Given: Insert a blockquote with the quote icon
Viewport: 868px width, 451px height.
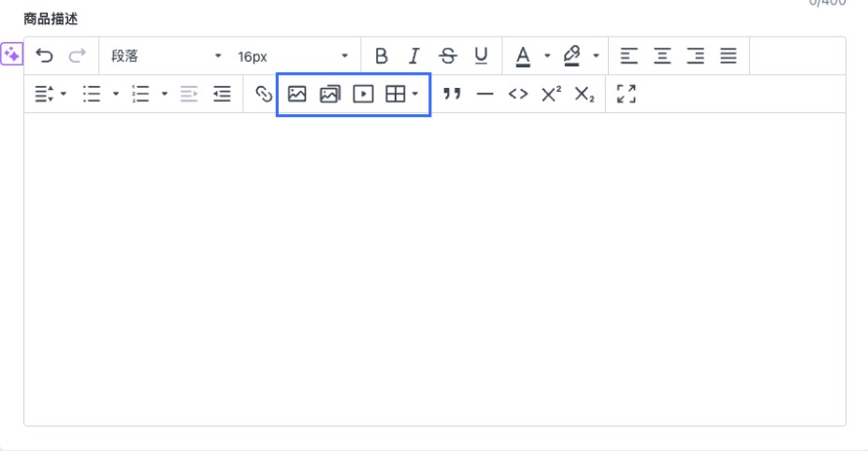Looking at the screenshot, I should (453, 94).
